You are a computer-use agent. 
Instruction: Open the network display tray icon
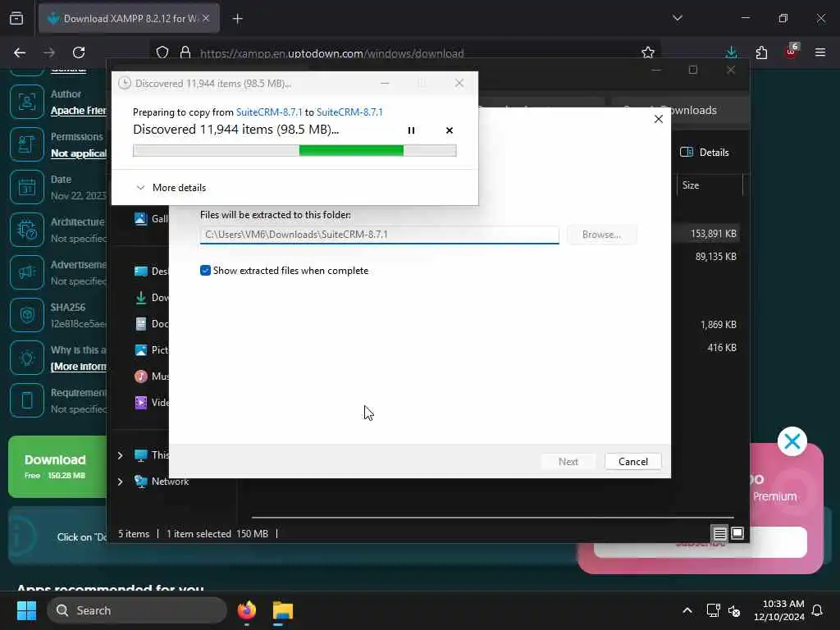[x=713, y=610]
